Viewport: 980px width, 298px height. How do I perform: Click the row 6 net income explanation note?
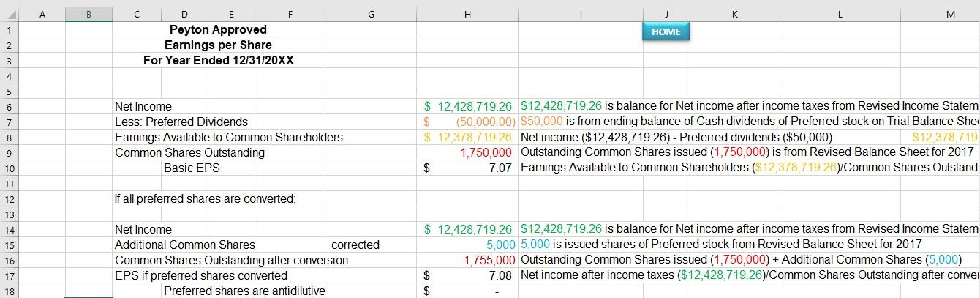tap(750, 107)
